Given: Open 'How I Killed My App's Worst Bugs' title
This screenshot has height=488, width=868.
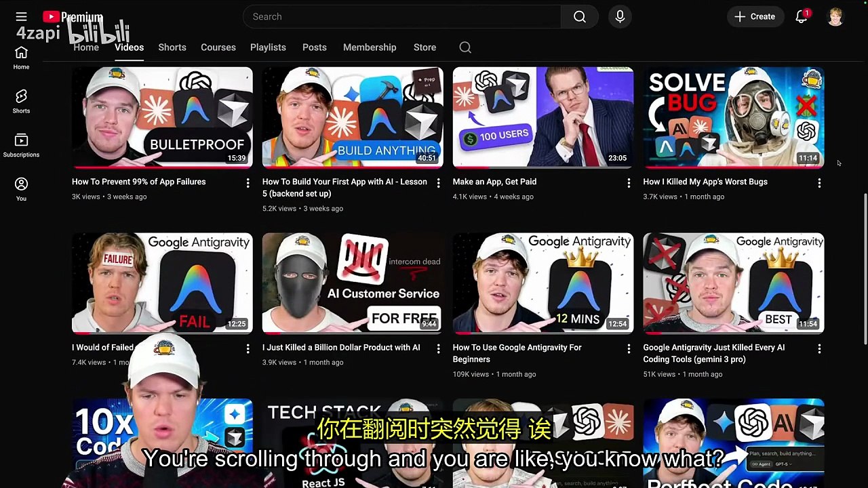Looking at the screenshot, I should (705, 182).
